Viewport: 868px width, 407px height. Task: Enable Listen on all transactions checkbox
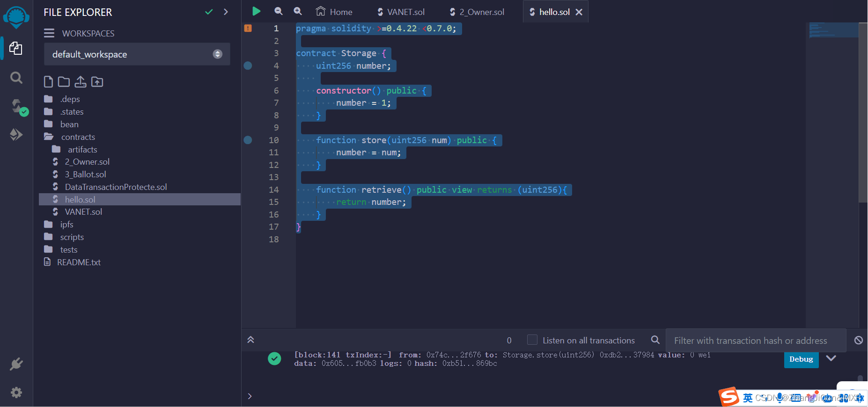[532, 340]
